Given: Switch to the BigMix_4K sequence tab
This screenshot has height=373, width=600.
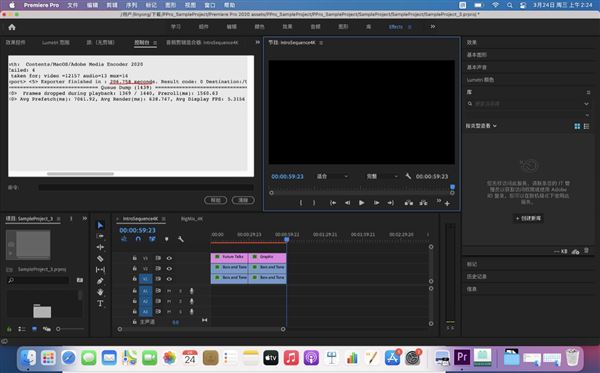Looking at the screenshot, I should pyautogui.click(x=192, y=218).
